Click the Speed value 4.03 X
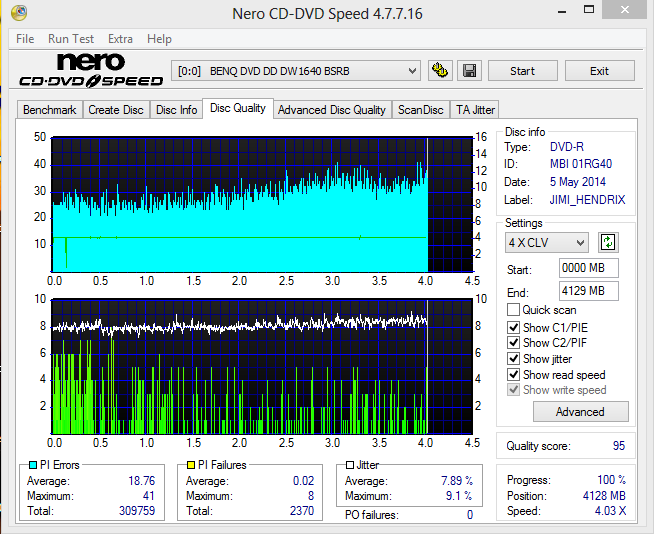Image resolution: width=654 pixels, height=534 pixels. pos(610,511)
